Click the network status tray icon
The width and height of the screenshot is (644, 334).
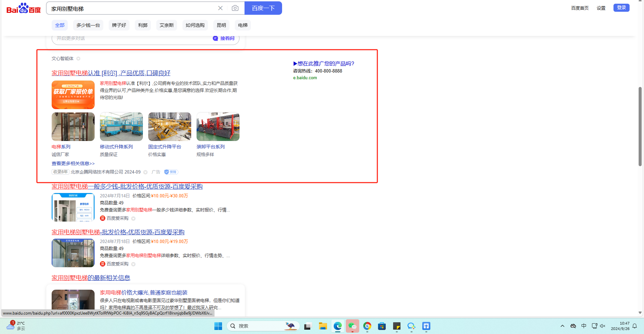pos(594,326)
